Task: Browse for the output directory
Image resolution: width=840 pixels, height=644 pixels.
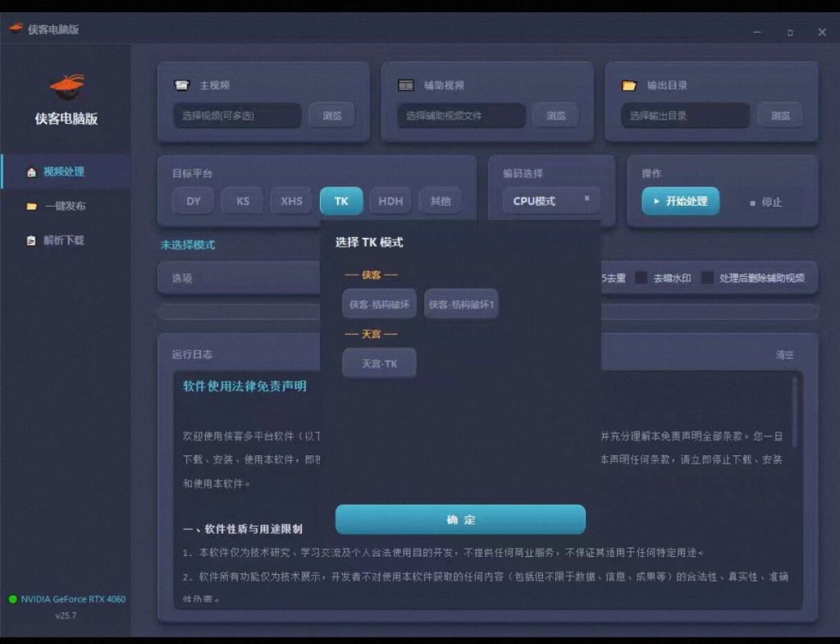Action: pos(781,116)
